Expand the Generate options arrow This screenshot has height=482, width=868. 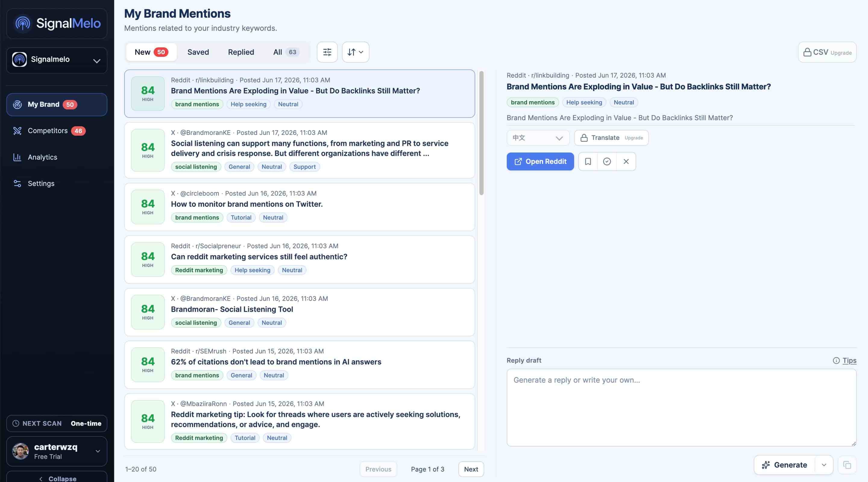click(x=823, y=465)
